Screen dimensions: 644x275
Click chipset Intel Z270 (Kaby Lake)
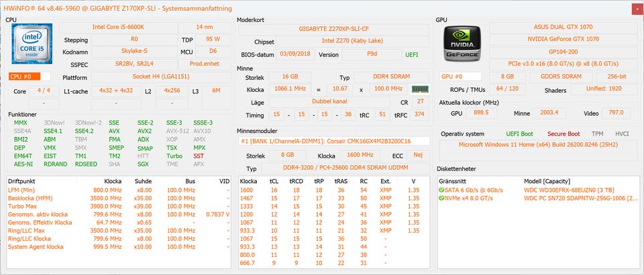click(352, 42)
